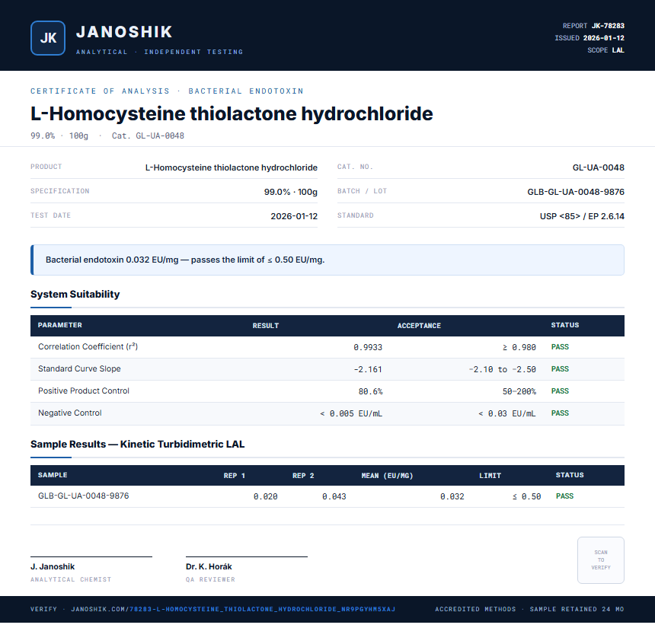655x644 pixels.
Task: Click the Rep 1 value 0.020
Action: click(x=265, y=496)
